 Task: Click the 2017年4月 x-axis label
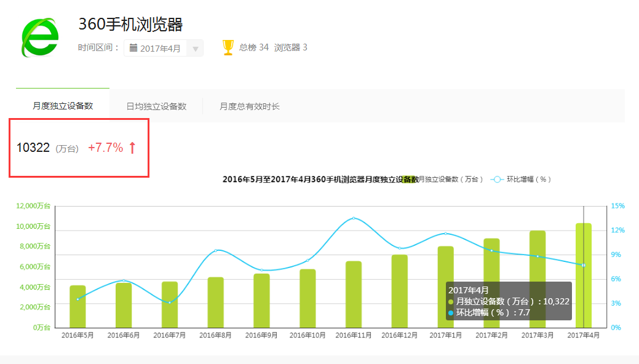(x=584, y=335)
